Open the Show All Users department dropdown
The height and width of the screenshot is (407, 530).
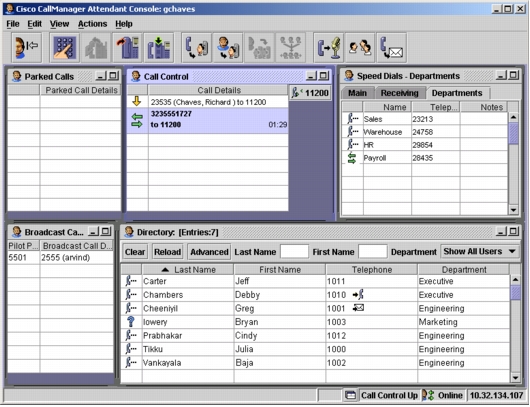pos(480,252)
